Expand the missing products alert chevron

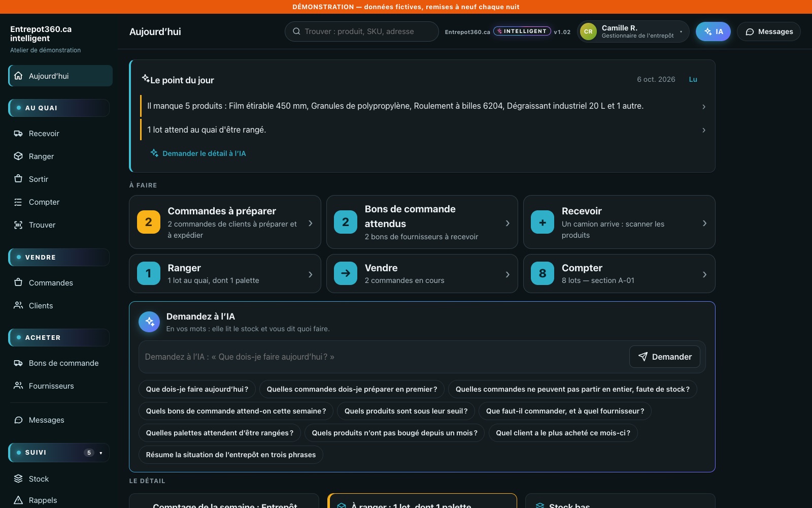coord(704,107)
